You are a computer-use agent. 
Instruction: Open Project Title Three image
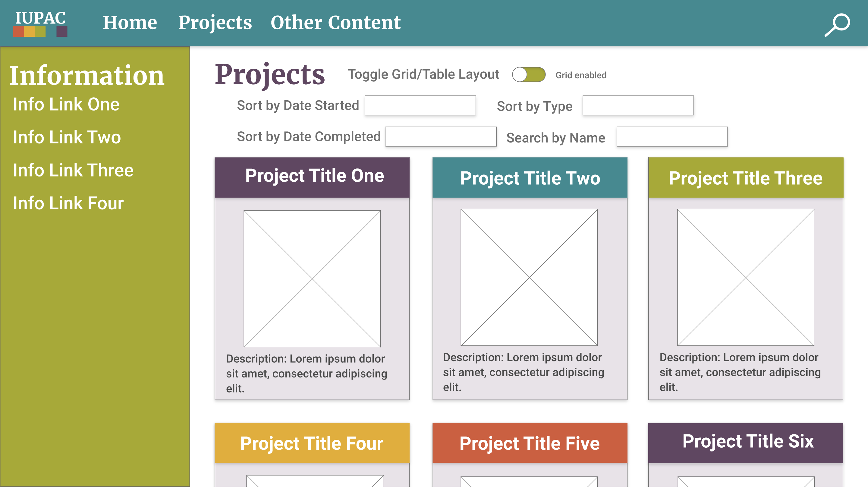[x=745, y=277]
